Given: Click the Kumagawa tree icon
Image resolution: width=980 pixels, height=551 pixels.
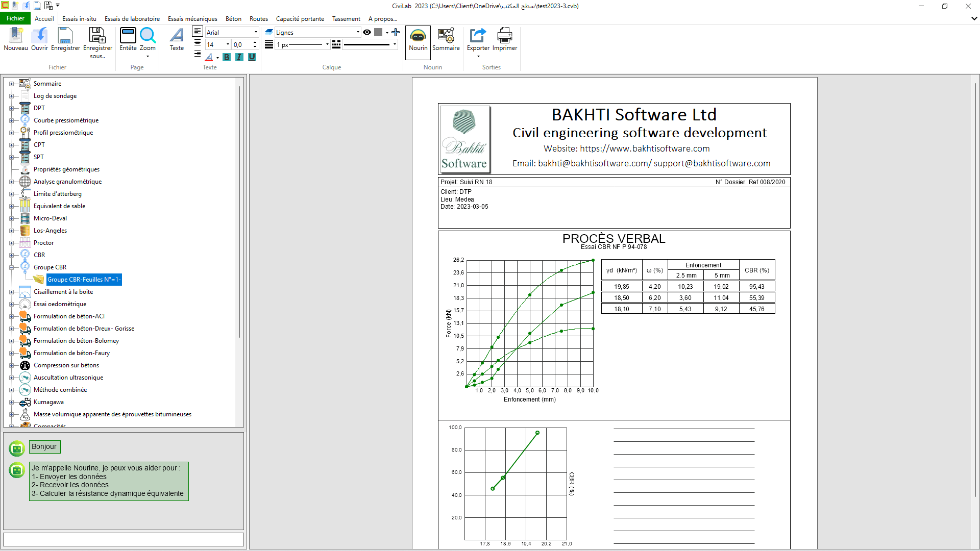Looking at the screenshot, I should click(x=25, y=402).
